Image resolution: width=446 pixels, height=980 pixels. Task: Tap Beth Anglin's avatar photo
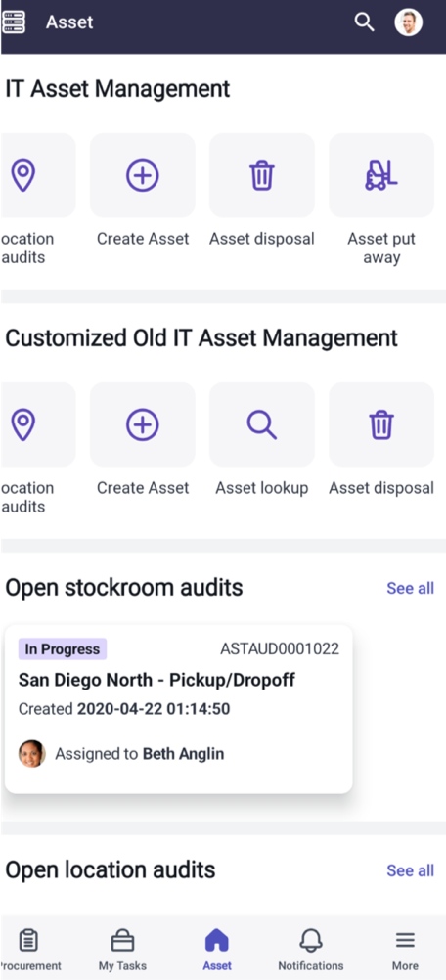pos(32,754)
